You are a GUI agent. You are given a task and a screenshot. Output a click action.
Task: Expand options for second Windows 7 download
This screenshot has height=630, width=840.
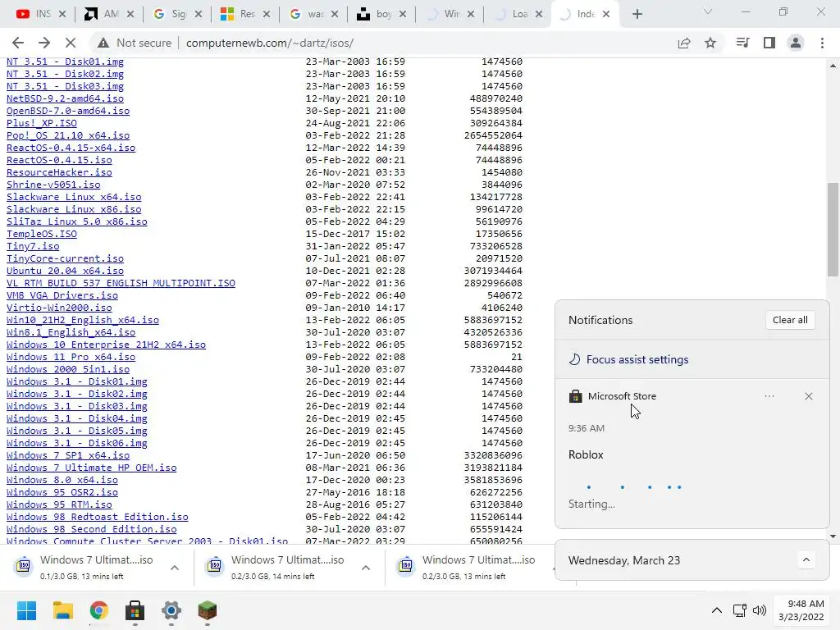pyautogui.click(x=366, y=568)
